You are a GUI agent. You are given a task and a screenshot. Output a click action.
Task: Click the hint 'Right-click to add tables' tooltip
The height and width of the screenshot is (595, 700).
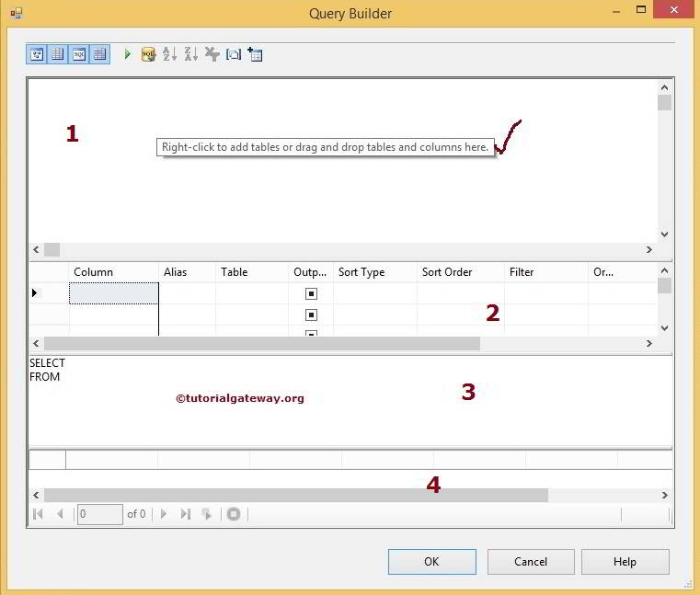pos(326,147)
